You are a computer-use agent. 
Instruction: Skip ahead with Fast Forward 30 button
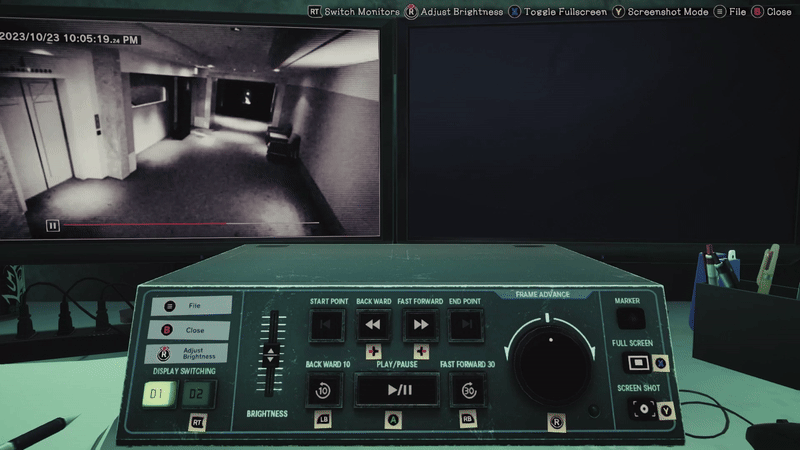point(468,390)
